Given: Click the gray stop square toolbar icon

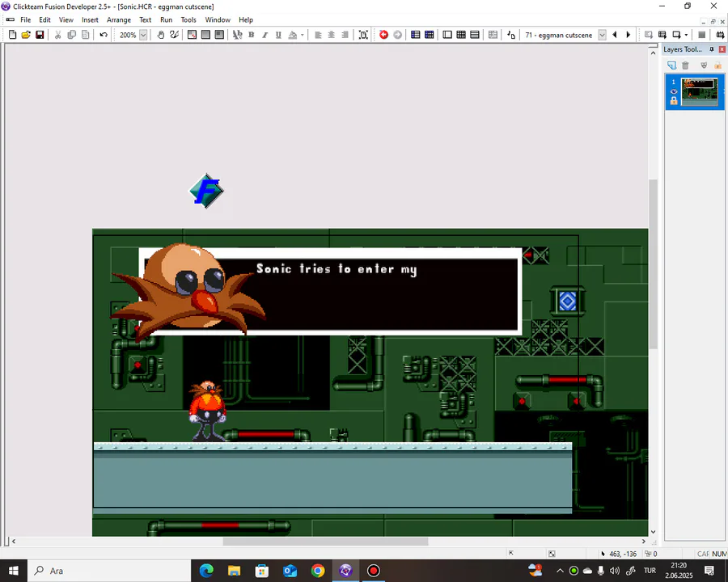Looking at the screenshot, I should (x=702, y=35).
